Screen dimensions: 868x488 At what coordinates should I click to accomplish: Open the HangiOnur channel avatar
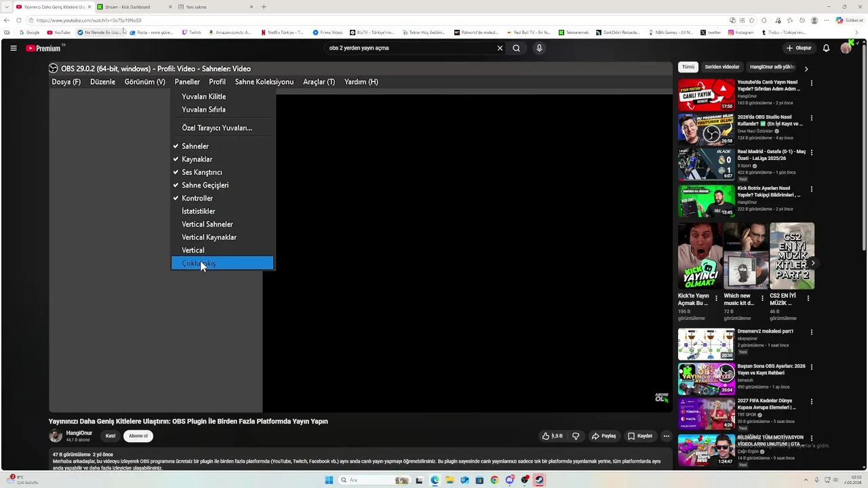[56, 436]
